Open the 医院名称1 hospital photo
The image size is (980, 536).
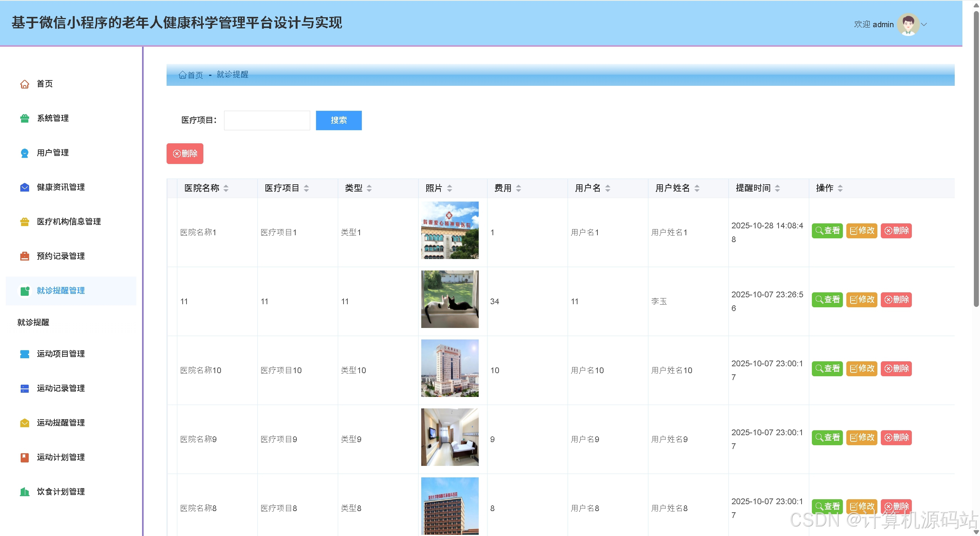coord(450,230)
